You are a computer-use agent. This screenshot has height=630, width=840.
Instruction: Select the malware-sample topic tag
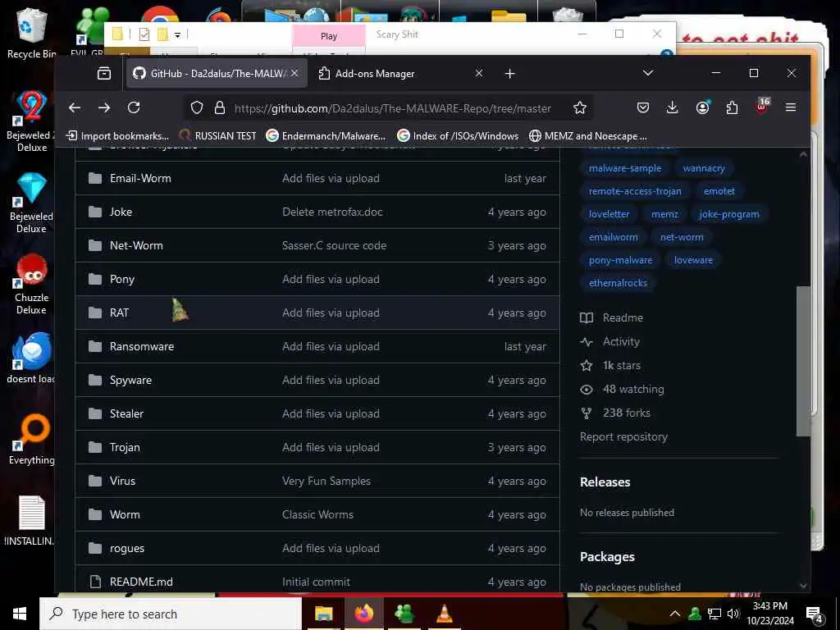tap(624, 168)
